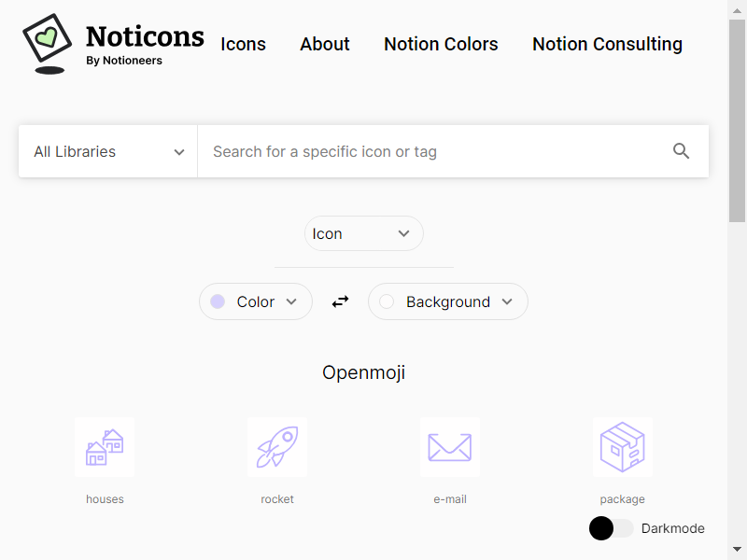Click the Noticons heart logo icon
This screenshot has height=560, width=747.
coord(48,43)
